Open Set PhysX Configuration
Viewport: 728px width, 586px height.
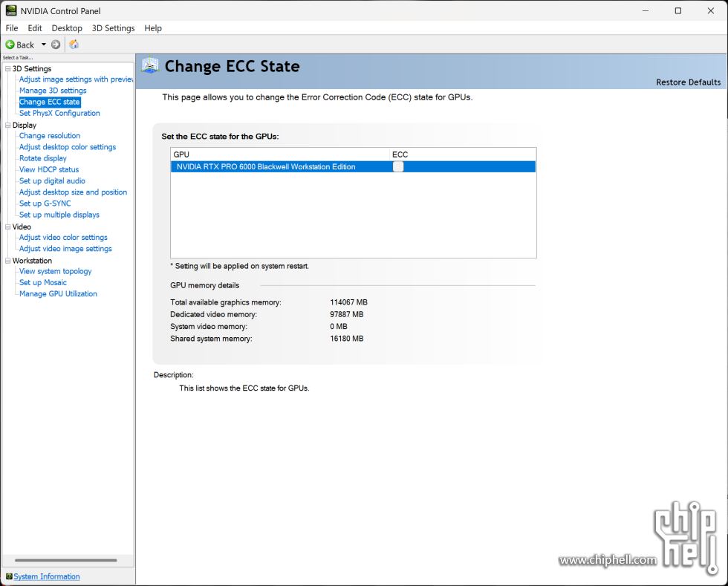[x=59, y=114]
